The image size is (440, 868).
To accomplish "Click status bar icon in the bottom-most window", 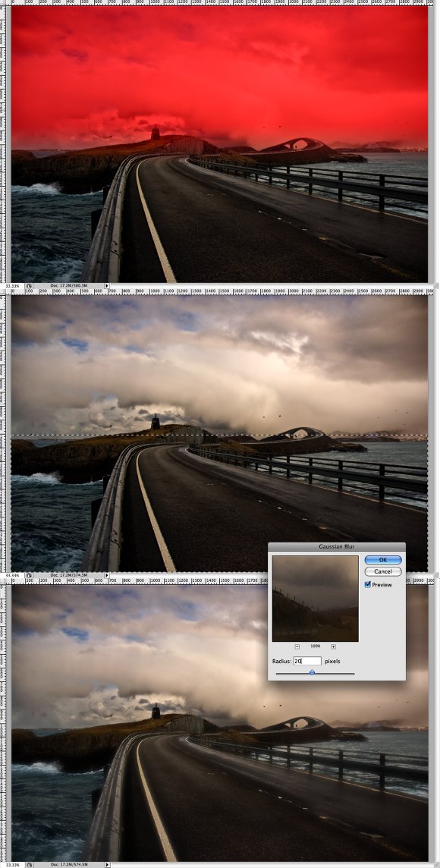I will click(x=28, y=864).
